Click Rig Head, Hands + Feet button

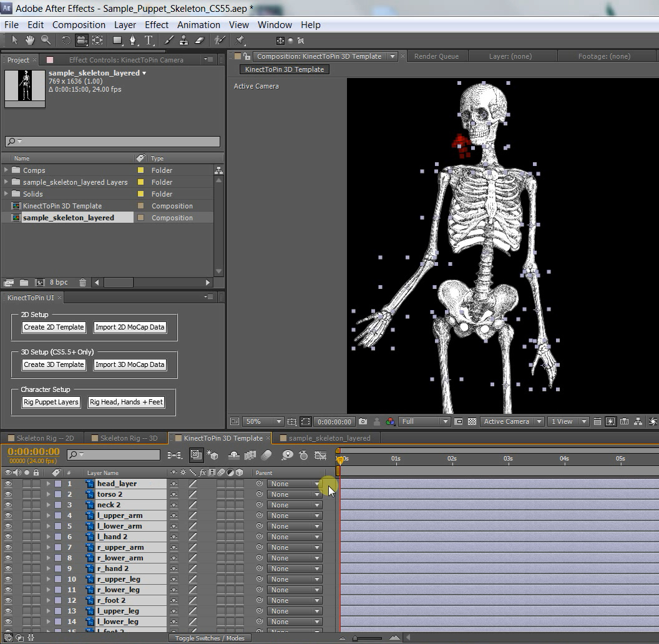[x=126, y=402]
